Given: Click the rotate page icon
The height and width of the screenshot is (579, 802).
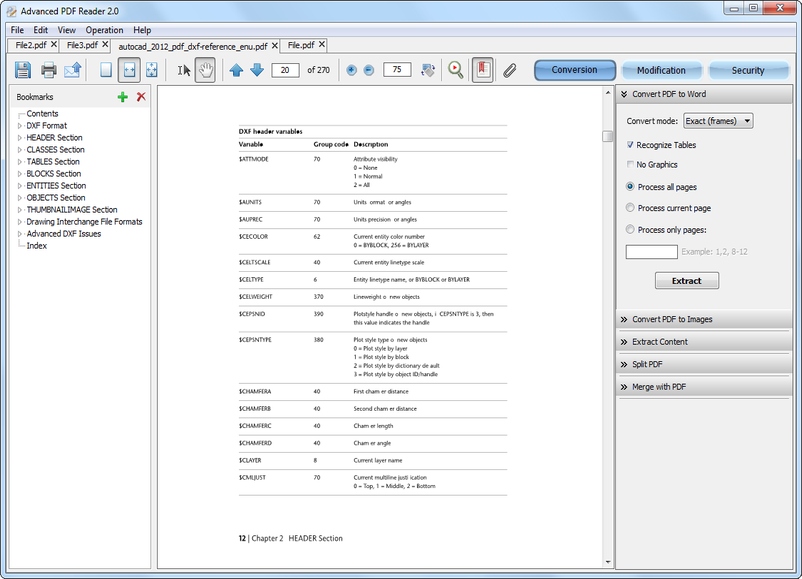Looking at the screenshot, I should [428, 70].
